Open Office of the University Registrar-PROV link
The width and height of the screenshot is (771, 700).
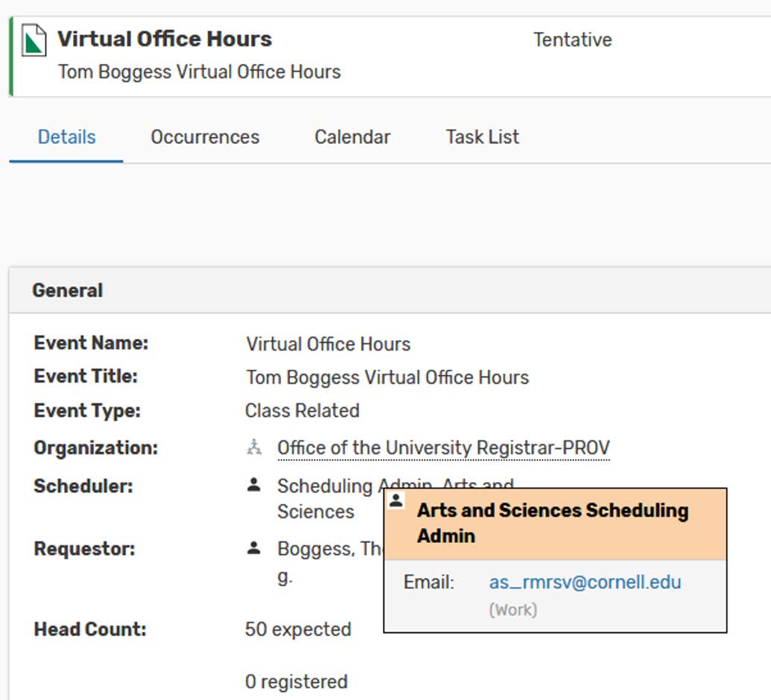tap(443, 448)
